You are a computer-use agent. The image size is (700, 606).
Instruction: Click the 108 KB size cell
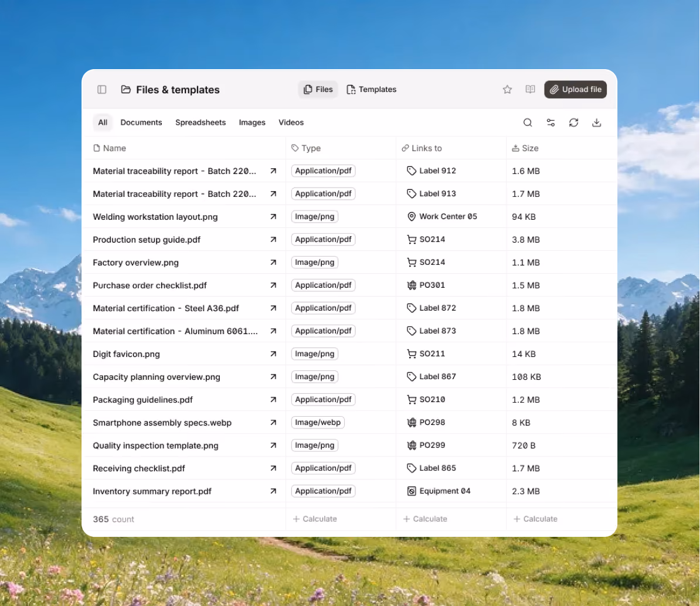point(526,377)
